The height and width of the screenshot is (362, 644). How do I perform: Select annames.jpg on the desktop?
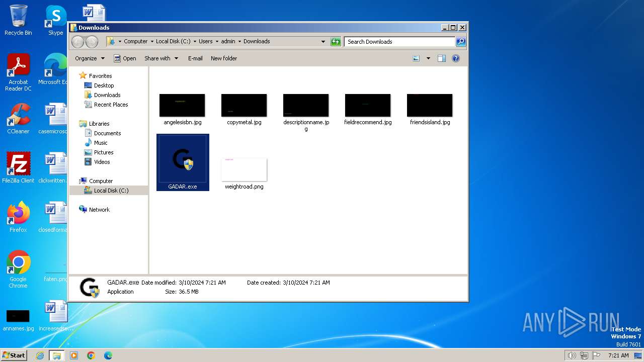[x=18, y=320]
